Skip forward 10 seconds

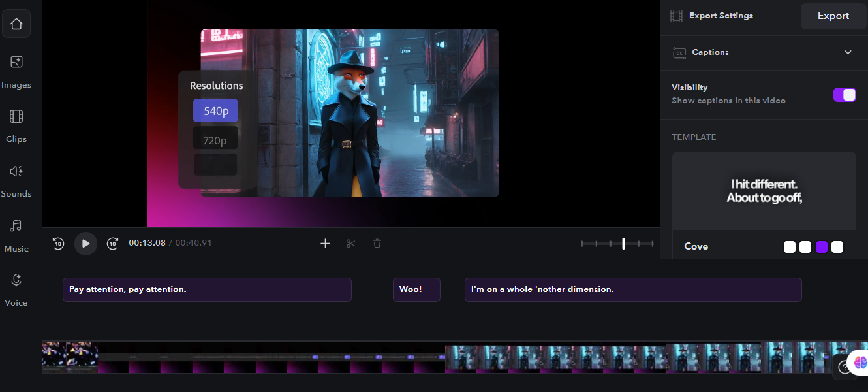(112, 244)
